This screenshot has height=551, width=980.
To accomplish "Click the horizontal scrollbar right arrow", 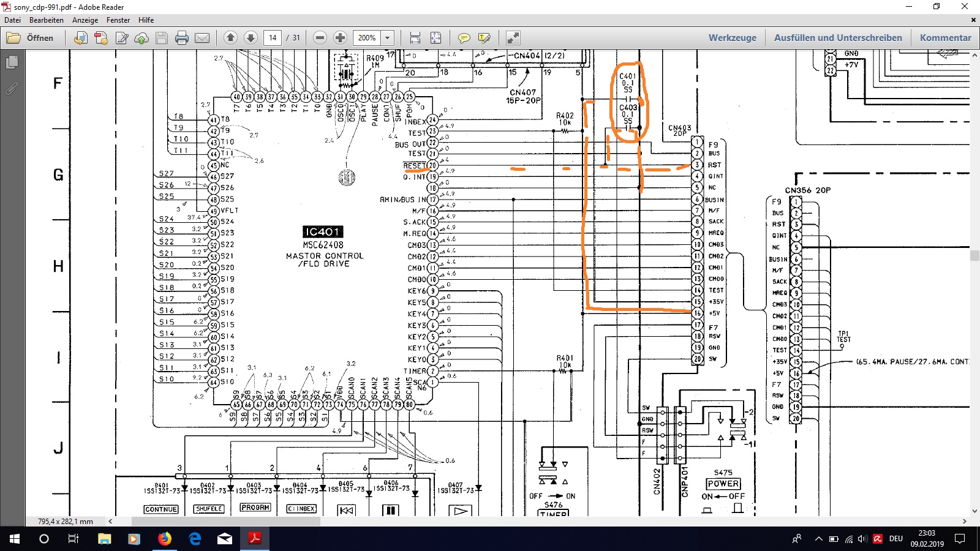I will pos(964,521).
